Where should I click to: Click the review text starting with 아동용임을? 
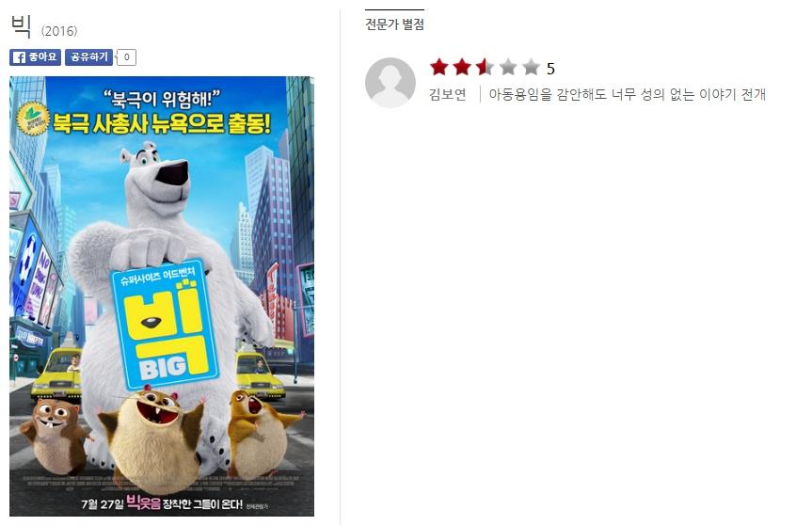point(628,94)
